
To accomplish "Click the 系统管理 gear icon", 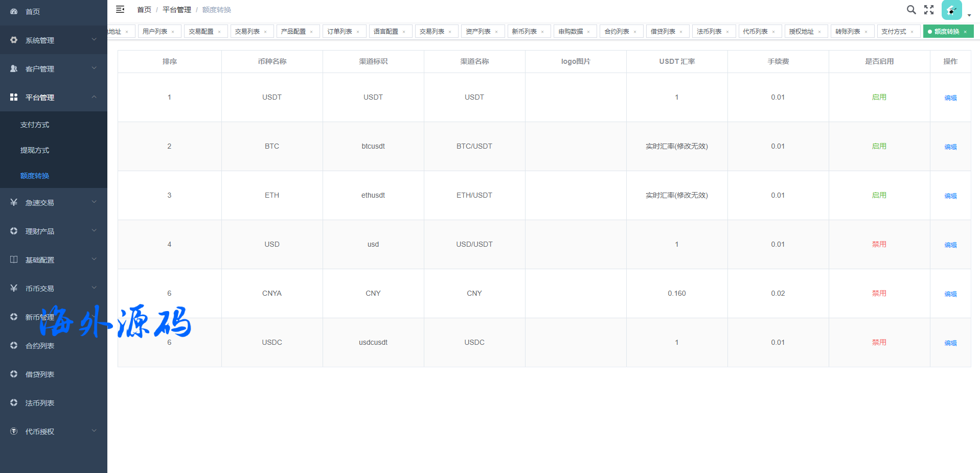I will tap(14, 40).
